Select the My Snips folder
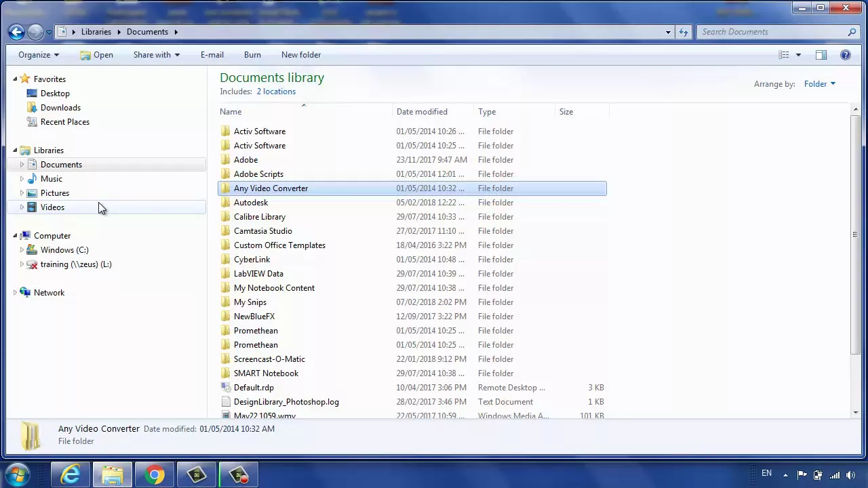The width and height of the screenshot is (868, 488). (250, 302)
